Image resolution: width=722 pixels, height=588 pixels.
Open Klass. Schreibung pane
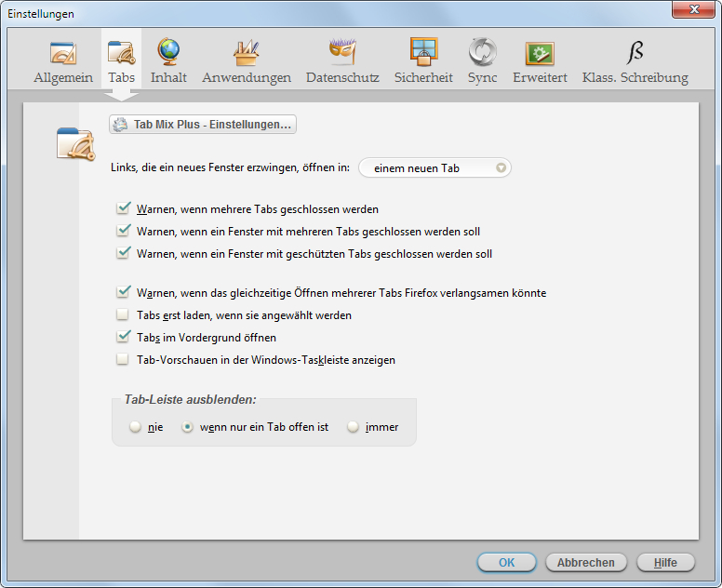tap(635, 61)
